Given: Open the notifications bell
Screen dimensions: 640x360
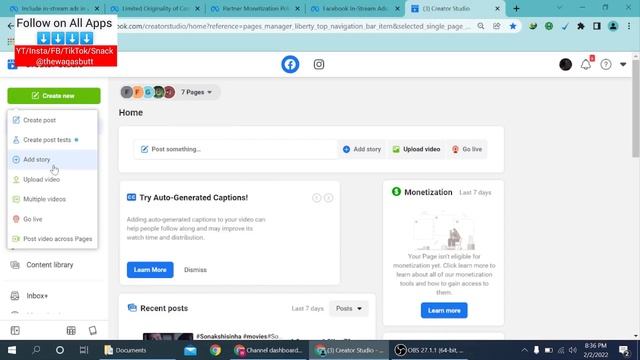Looking at the screenshot, I should click(586, 64).
